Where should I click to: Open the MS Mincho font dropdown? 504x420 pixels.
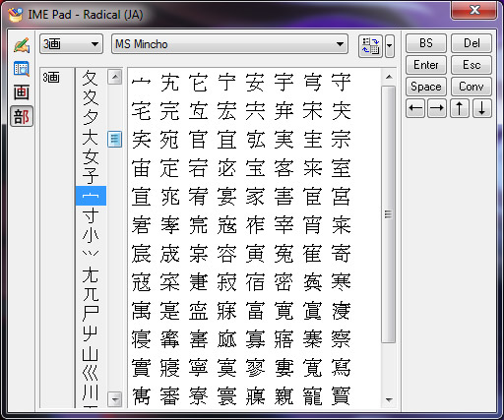(x=229, y=43)
